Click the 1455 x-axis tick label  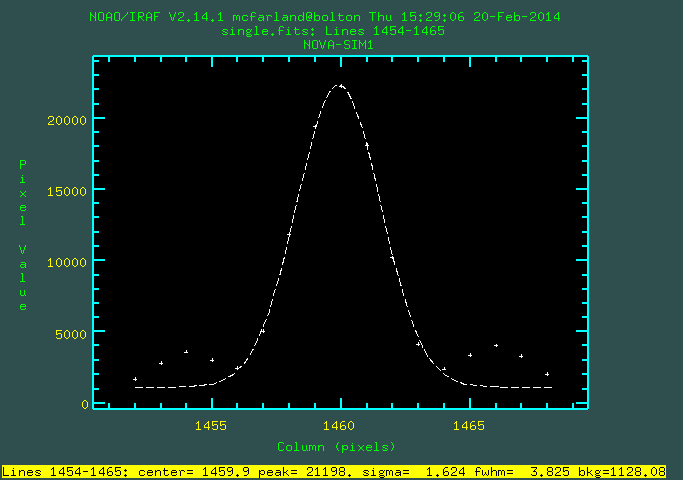[211, 425]
